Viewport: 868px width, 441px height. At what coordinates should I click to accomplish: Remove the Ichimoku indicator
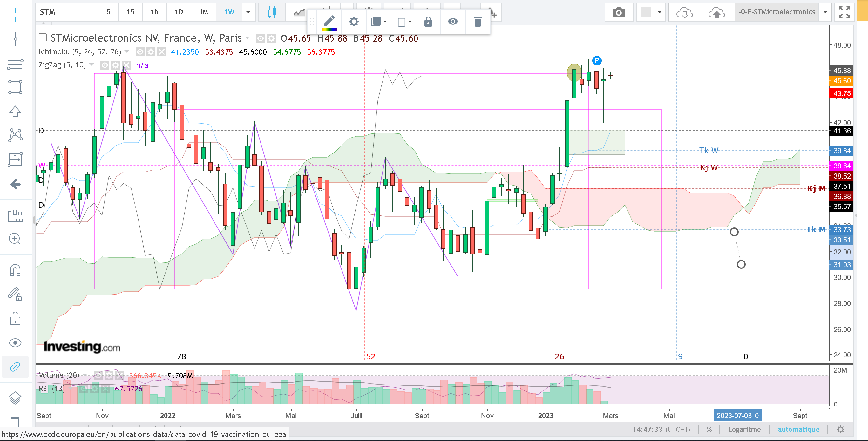[x=162, y=52]
